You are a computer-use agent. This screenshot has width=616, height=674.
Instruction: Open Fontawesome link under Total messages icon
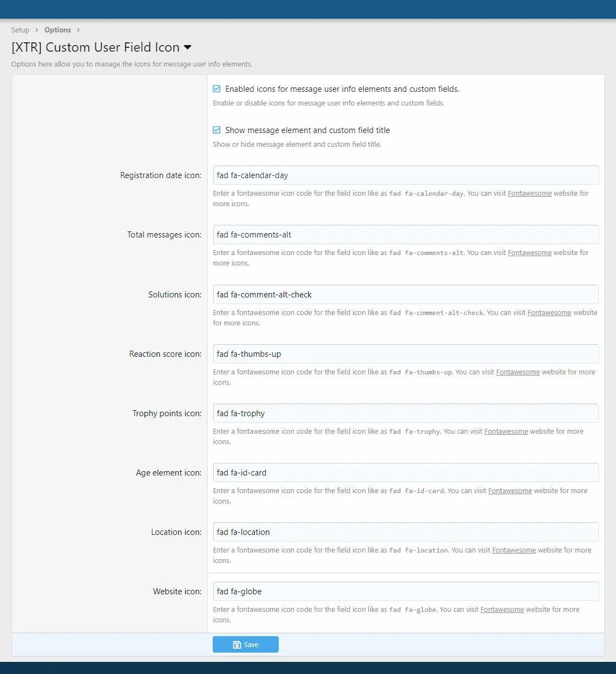click(x=530, y=253)
